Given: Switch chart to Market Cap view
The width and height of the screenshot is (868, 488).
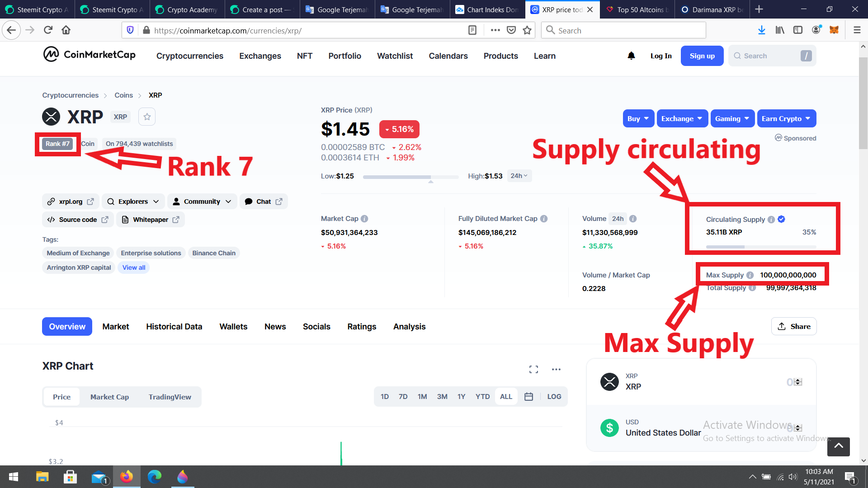Looking at the screenshot, I should [x=109, y=397].
